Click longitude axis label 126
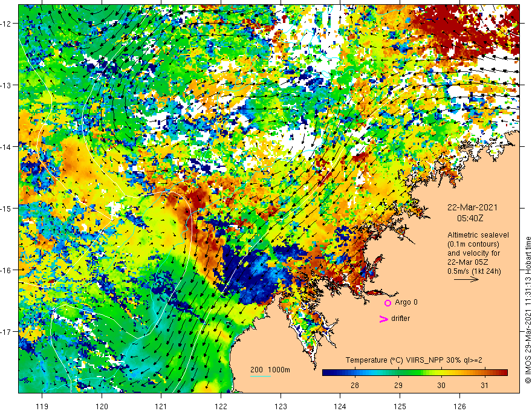Viewport: 532px width, 411px height. (459, 406)
